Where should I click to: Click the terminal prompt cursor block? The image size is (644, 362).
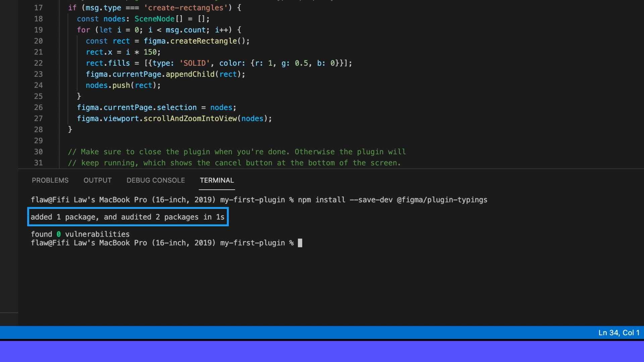300,243
